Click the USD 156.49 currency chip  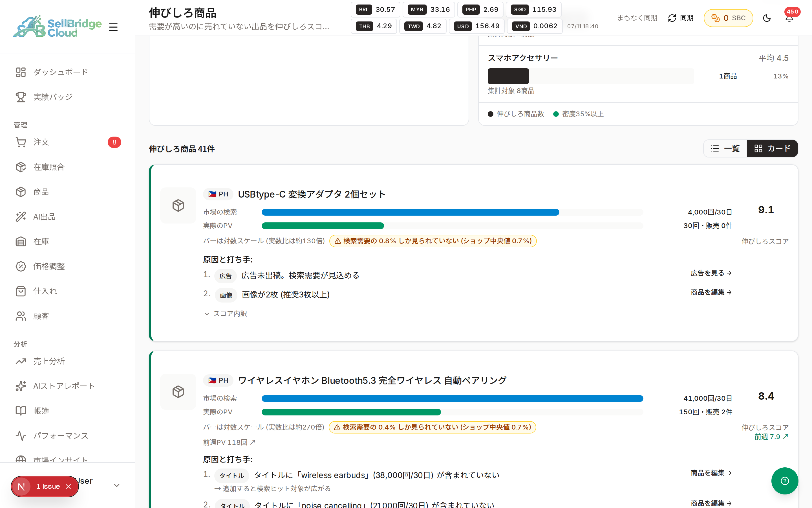pyautogui.click(x=477, y=26)
